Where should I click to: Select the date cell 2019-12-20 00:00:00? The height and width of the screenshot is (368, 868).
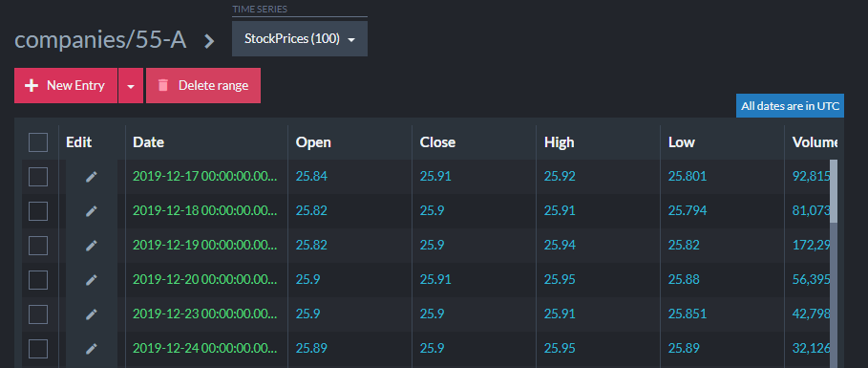(x=204, y=280)
